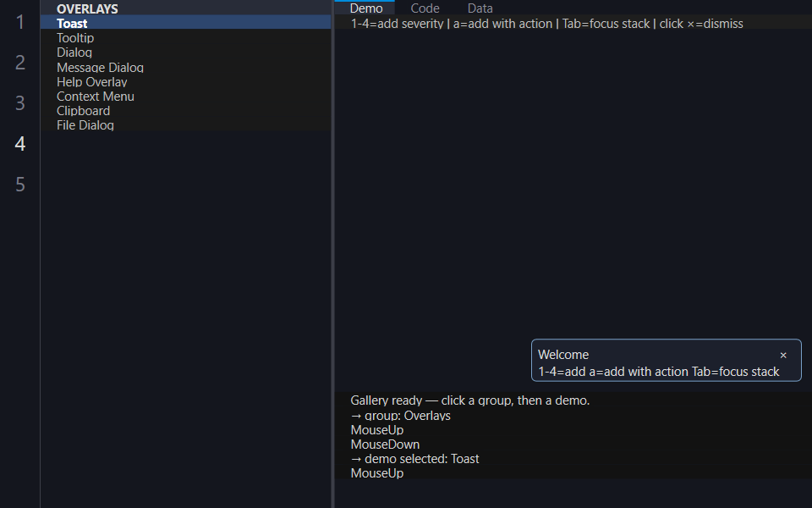Open the File Dialog demo
This screenshot has width=812, height=508.
click(x=185, y=125)
